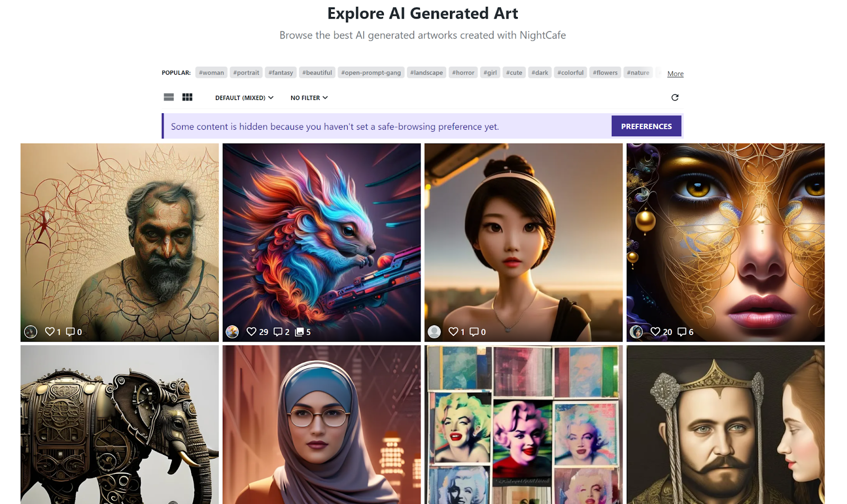This screenshot has width=847, height=504.
Task: Click the PREFERENCES button
Action: point(646,127)
